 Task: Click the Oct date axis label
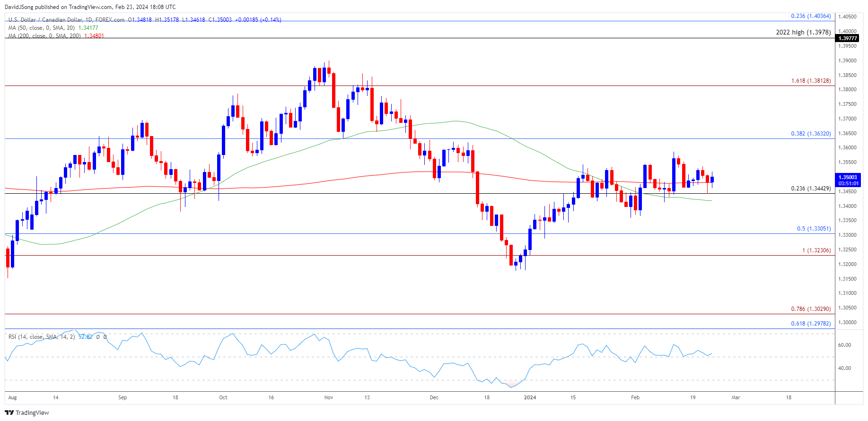(x=223, y=397)
